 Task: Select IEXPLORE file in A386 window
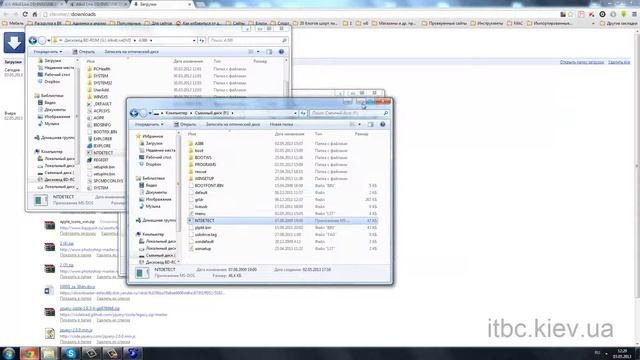click(x=102, y=146)
